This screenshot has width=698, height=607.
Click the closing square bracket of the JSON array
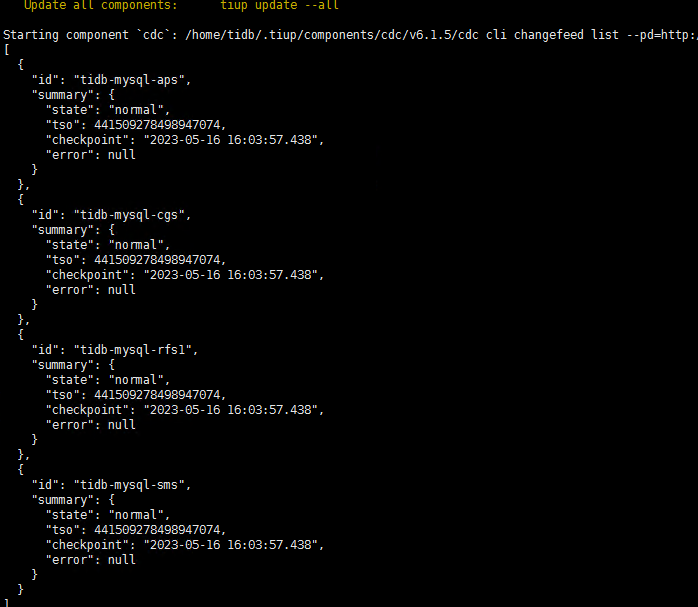[6, 602]
